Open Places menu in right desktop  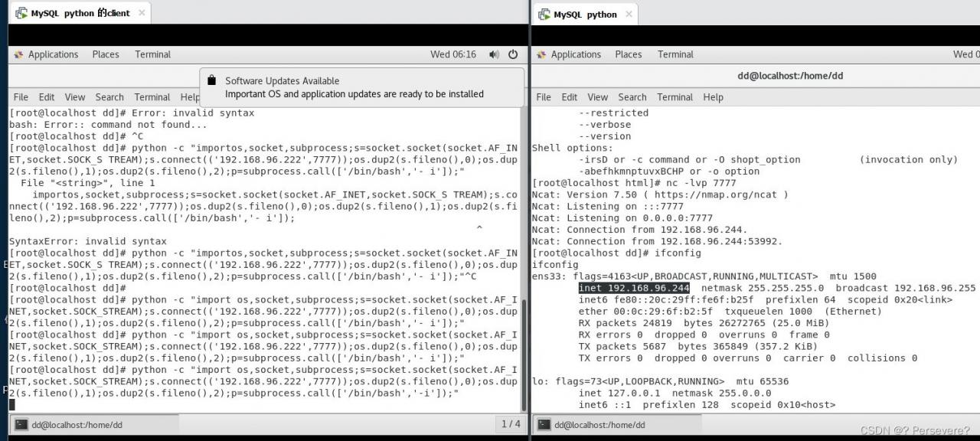pyautogui.click(x=629, y=54)
